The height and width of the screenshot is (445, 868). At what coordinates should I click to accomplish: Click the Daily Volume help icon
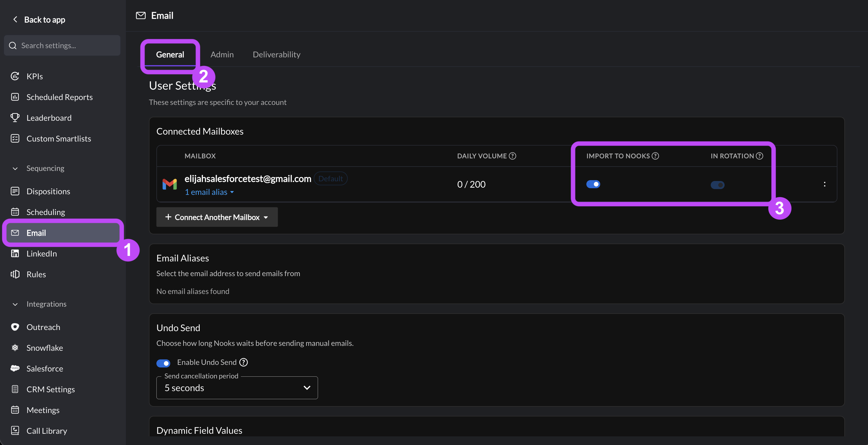point(512,156)
